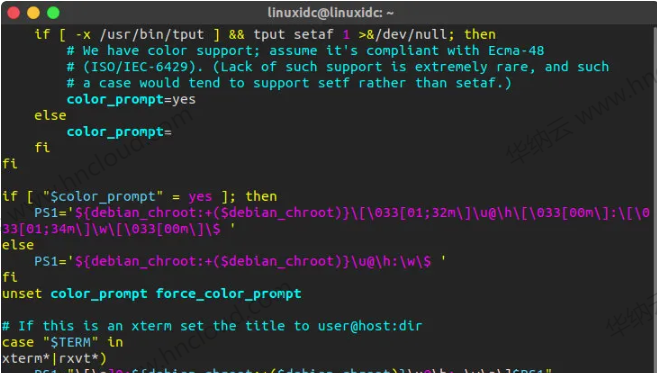
Task: Click comment about xterm title user@host:dir
Action: click(x=212, y=326)
